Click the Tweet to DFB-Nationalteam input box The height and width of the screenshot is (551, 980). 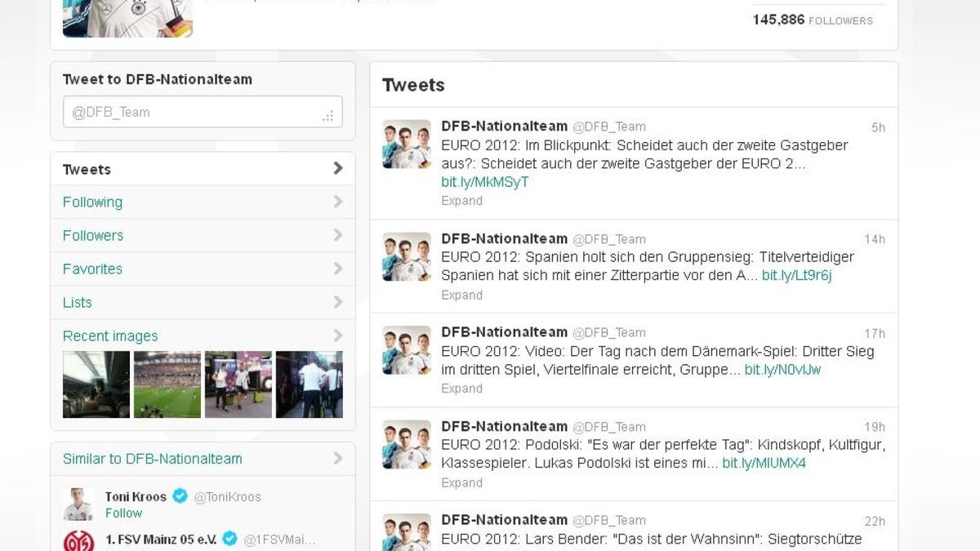point(203,112)
